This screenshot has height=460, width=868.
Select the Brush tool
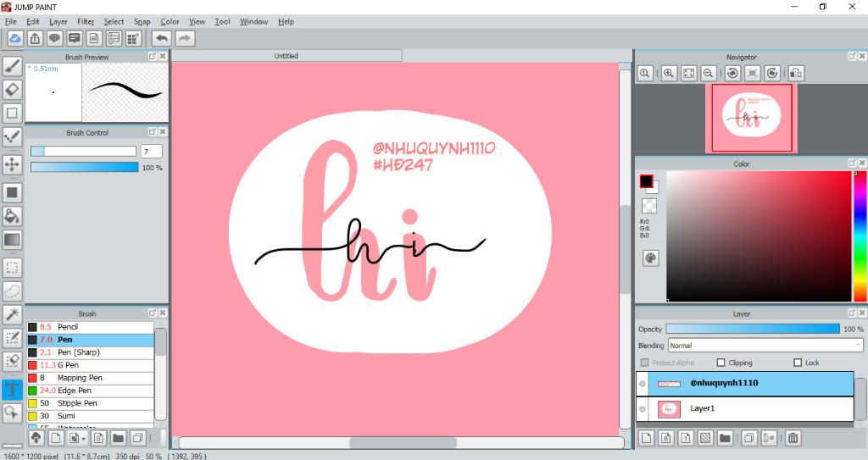(12, 65)
